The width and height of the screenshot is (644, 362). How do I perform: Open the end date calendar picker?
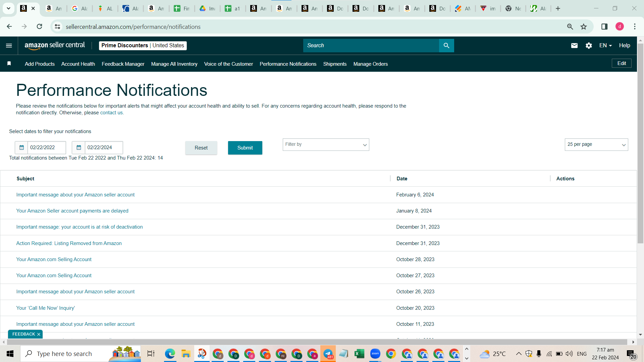78,147
